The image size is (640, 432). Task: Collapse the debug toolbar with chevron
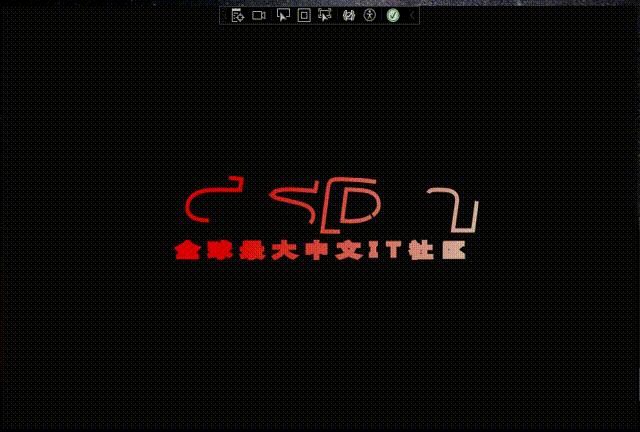(412, 16)
